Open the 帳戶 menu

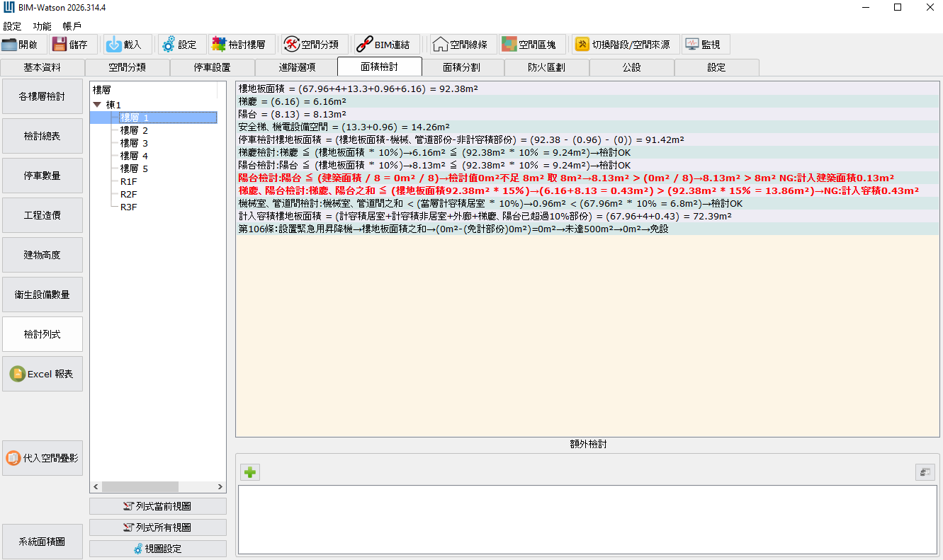pos(72,26)
